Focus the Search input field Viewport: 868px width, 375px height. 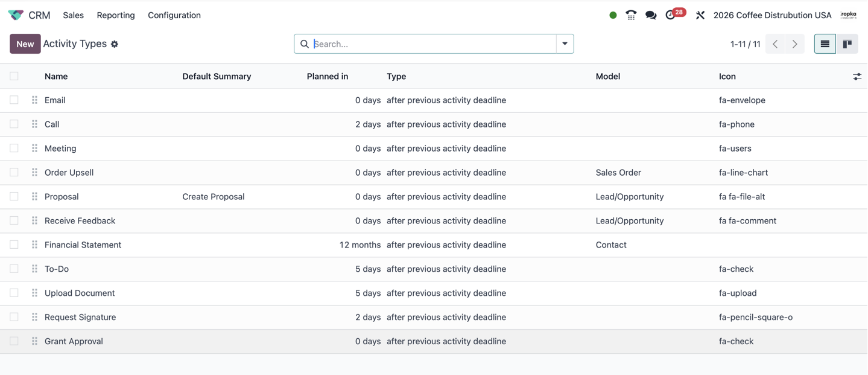pyautogui.click(x=433, y=44)
